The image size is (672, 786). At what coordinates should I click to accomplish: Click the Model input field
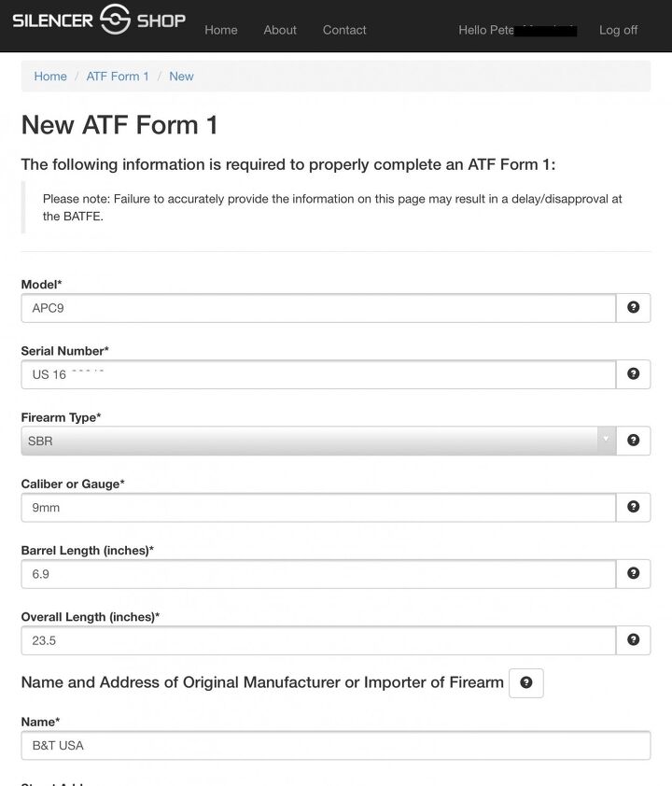[317, 308]
